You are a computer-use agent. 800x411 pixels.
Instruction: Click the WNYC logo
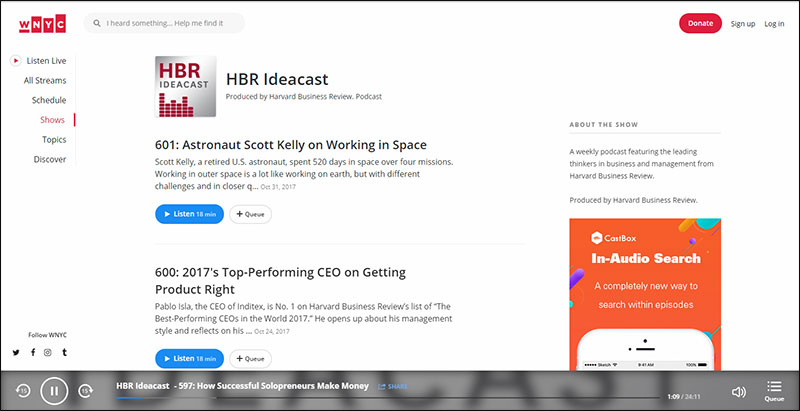pyautogui.click(x=42, y=23)
